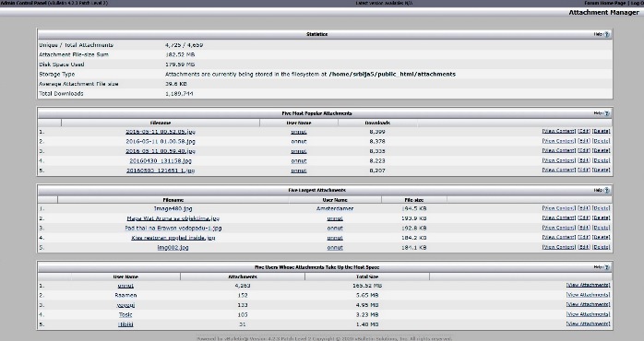Click the Attachments column header
644x341 pixels.
tap(243, 277)
